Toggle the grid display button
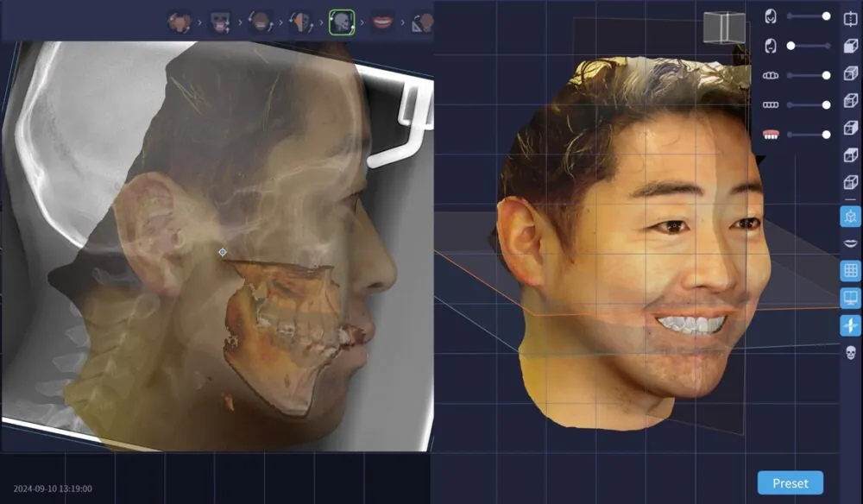The width and height of the screenshot is (863, 504). click(850, 271)
